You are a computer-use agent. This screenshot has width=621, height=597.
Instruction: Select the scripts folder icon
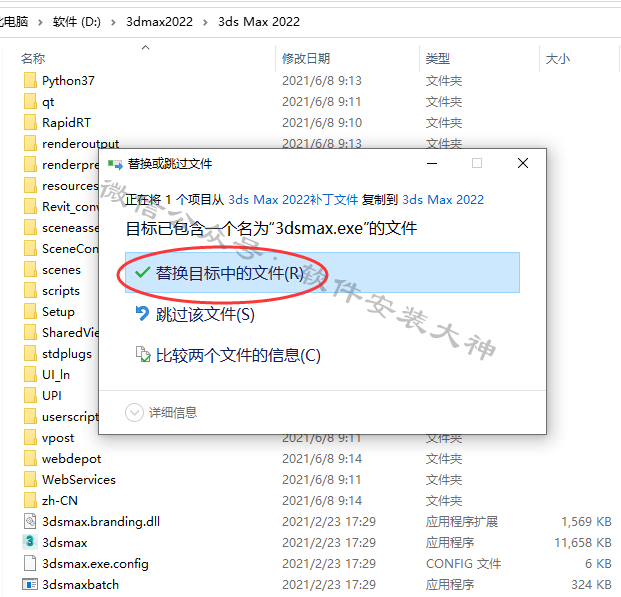tap(30, 290)
